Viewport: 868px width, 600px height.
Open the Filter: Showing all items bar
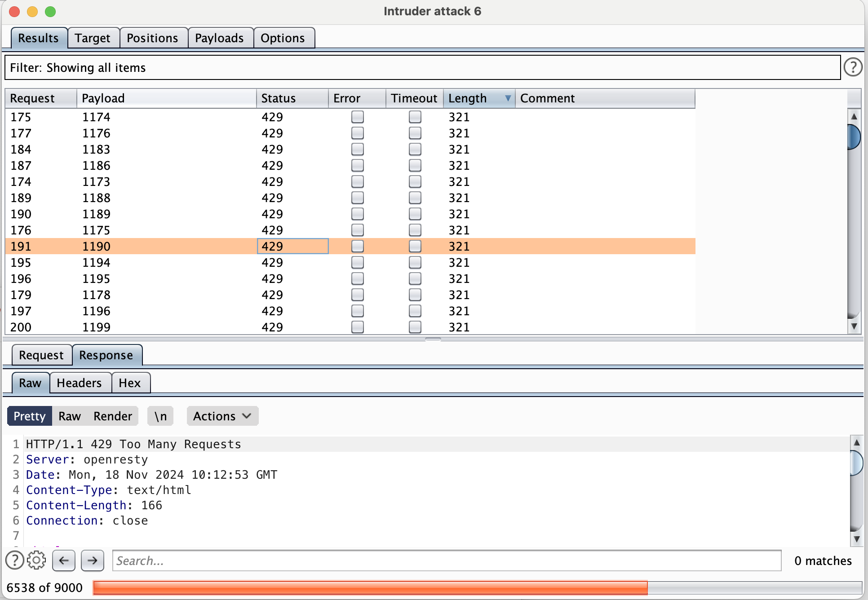(x=422, y=67)
